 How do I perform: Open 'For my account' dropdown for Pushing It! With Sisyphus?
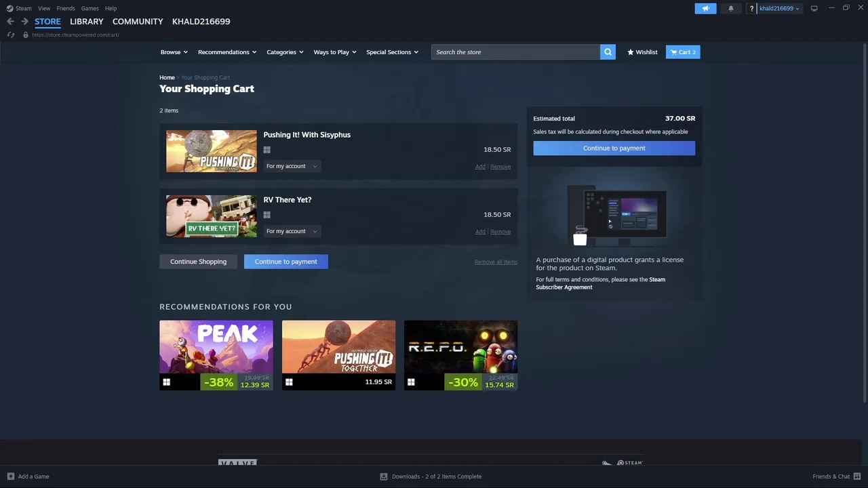point(292,166)
